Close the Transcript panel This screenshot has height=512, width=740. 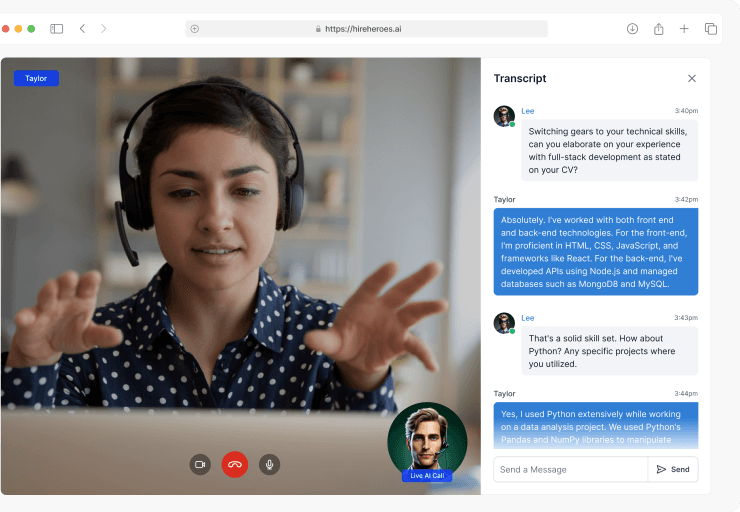[x=692, y=78]
